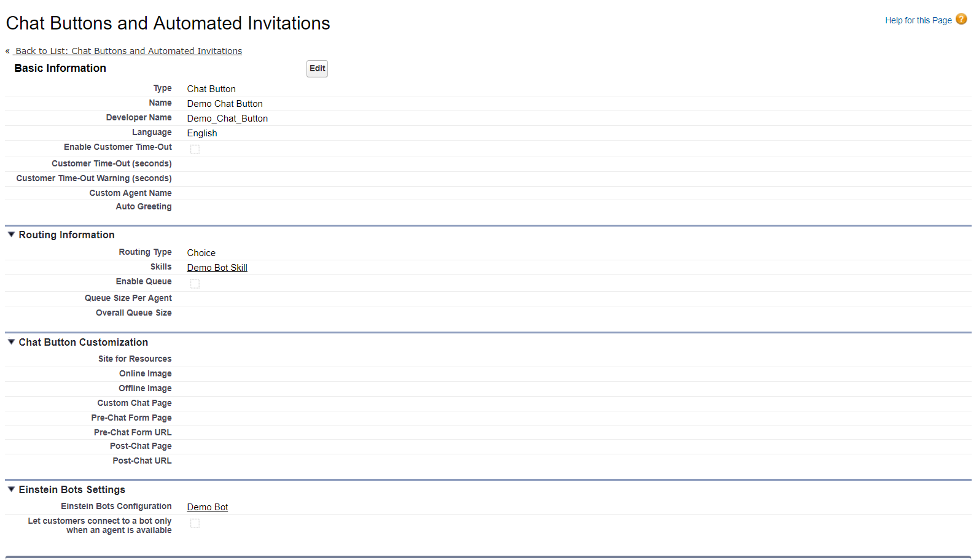Image resolution: width=979 pixels, height=560 pixels.
Task: Toggle Enable Customer Time-Out checkbox
Action: [x=195, y=149]
